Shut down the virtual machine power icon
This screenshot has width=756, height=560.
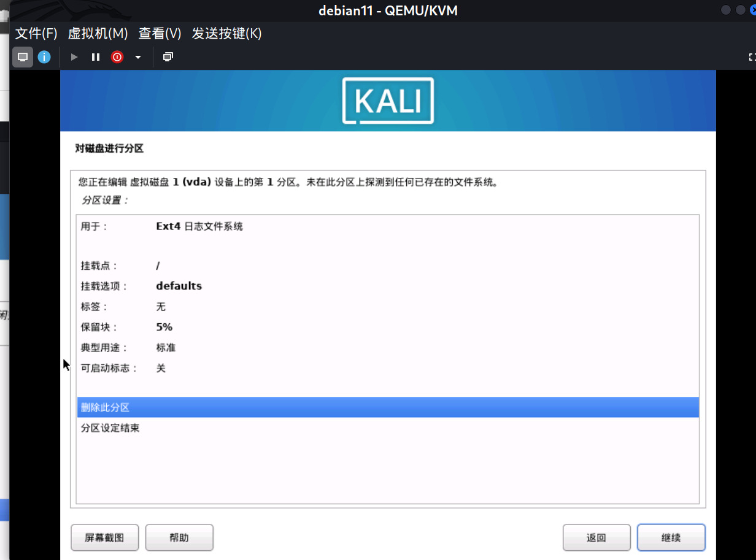click(117, 57)
